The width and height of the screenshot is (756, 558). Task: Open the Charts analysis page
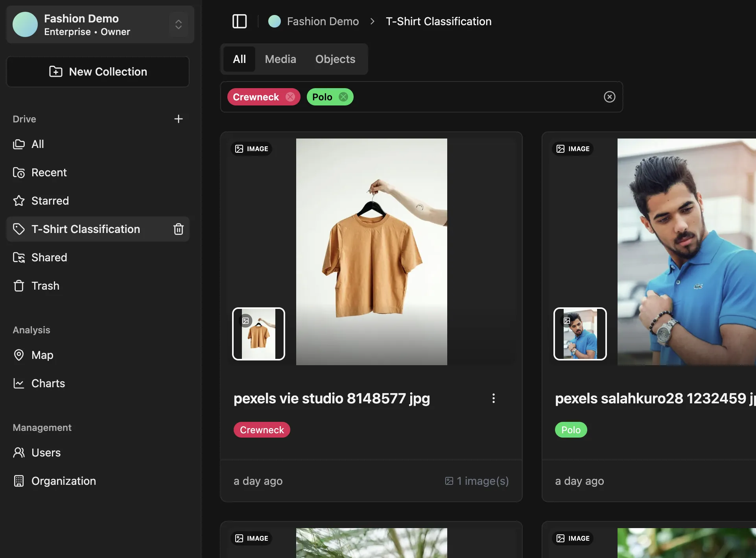[x=48, y=383]
